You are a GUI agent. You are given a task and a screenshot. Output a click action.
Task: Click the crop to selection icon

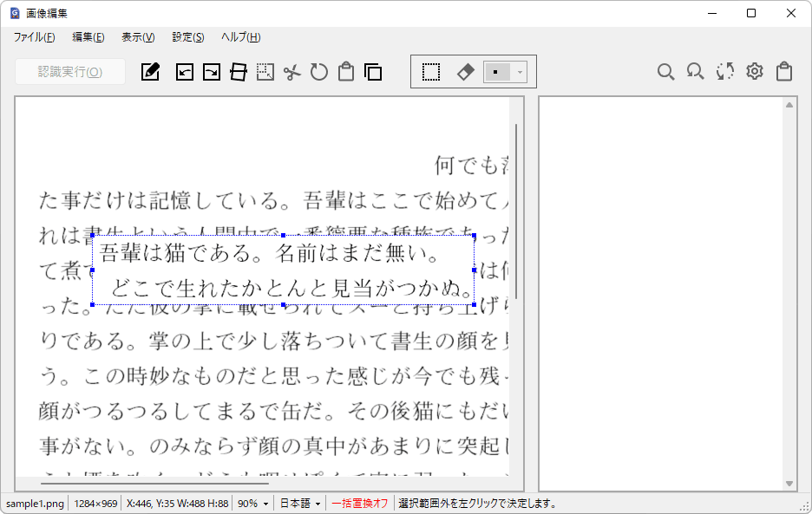pos(265,71)
